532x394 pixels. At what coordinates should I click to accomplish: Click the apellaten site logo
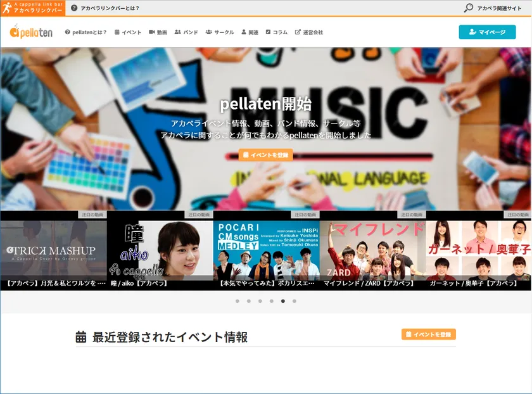(x=31, y=32)
